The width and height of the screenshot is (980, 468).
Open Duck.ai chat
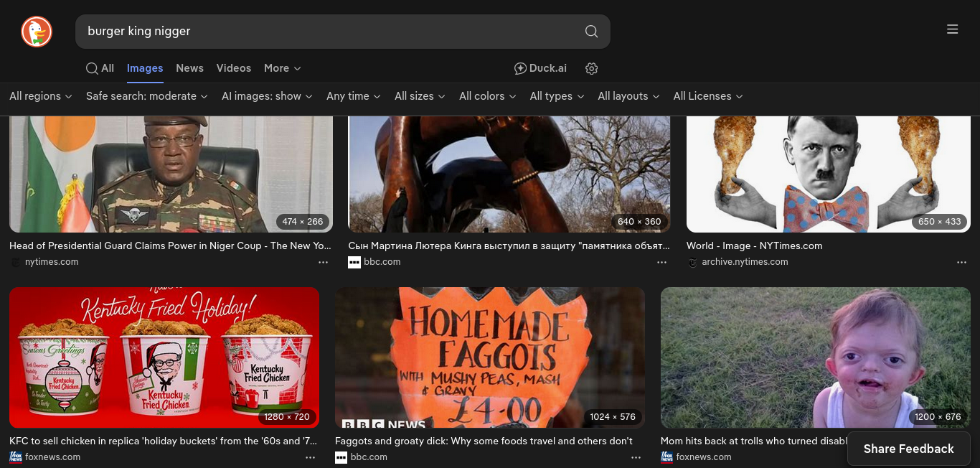pyautogui.click(x=540, y=68)
